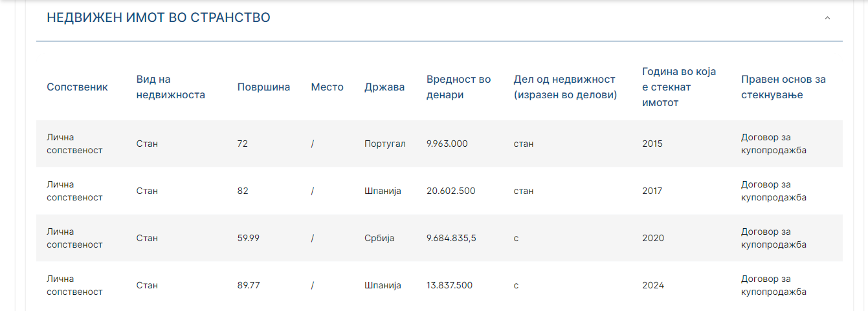This screenshot has width=868, height=311.
Task: Collapse the НЕДВИЖЕН ИМОТ ВО СТРАНСТВО section chevron
Action: tap(827, 18)
